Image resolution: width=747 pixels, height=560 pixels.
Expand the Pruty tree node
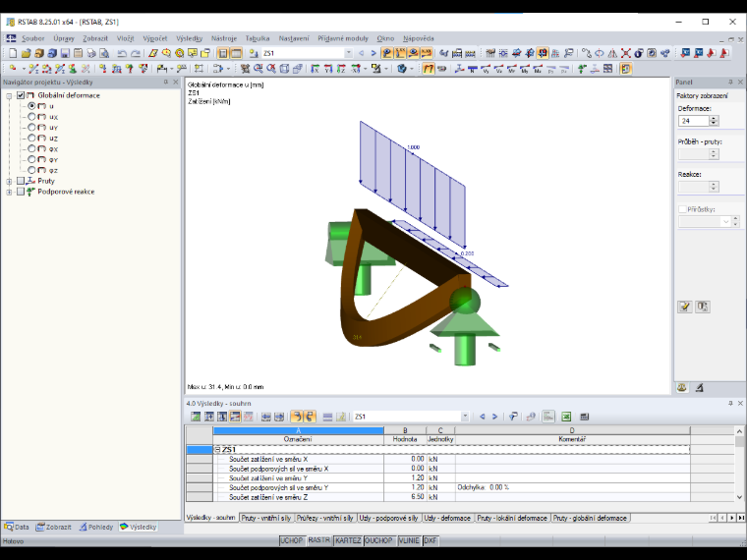click(9, 181)
